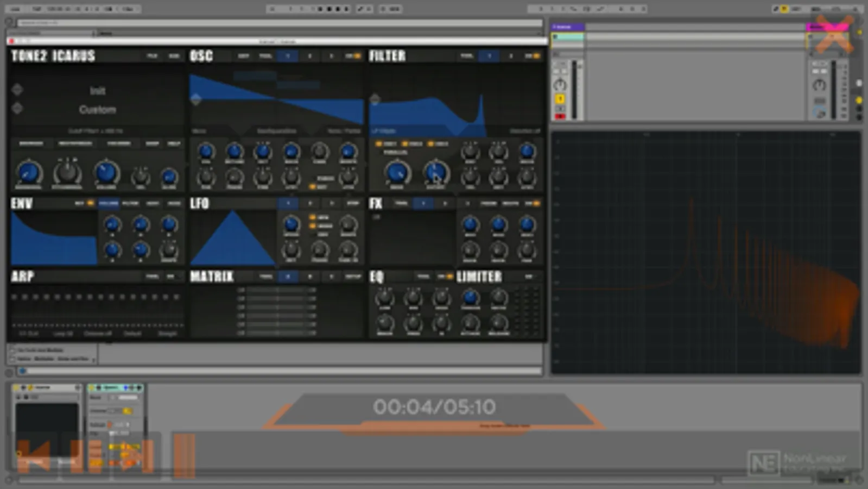Screen dimensions: 868x489
Task: Click the filter knob under the mouse cursor
Action: coord(435,173)
